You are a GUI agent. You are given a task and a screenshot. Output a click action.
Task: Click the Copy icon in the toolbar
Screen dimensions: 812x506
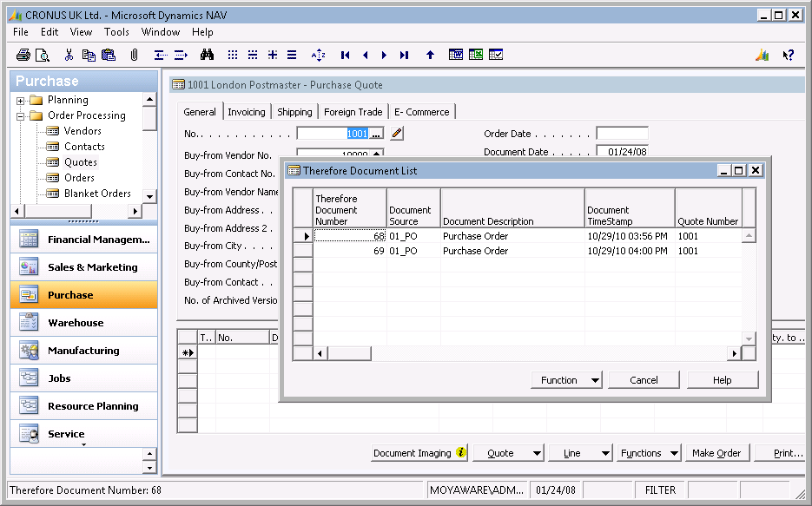coord(89,55)
